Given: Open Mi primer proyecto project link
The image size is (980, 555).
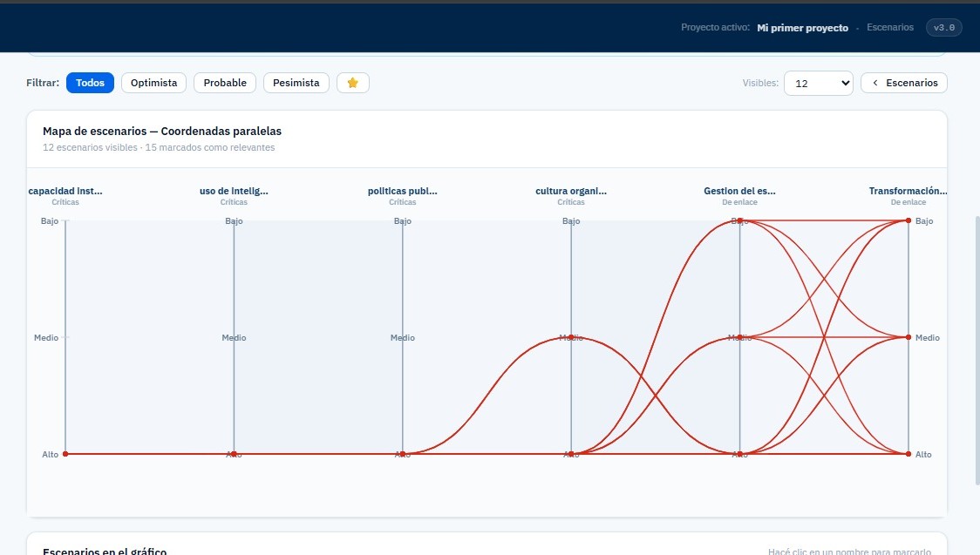Looking at the screenshot, I should click(x=802, y=28).
